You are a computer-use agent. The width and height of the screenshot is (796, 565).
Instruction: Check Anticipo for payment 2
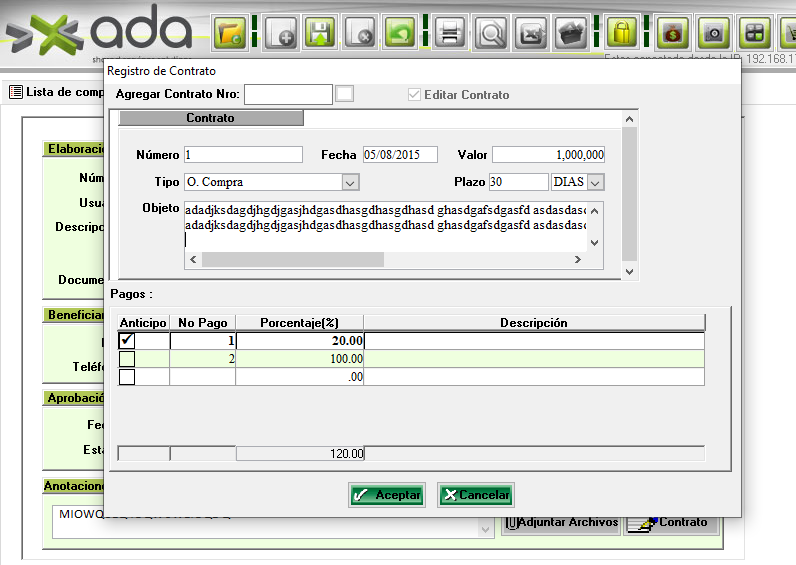(127, 359)
